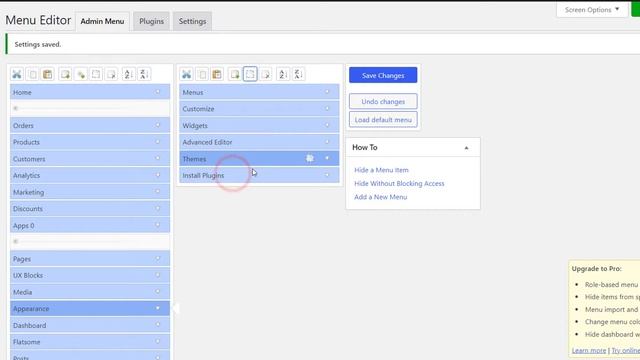Image resolution: width=640 pixels, height=360 pixels.
Task: Click Paste icon in left menu toolbar
Action: 48,74
